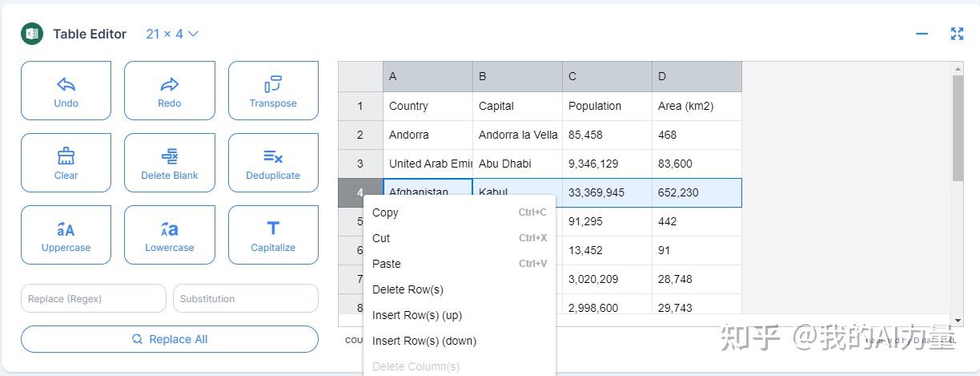Click the Delete Blank rows icon
The width and height of the screenshot is (980, 376).
pyautogui.click(x=170, y=156)
